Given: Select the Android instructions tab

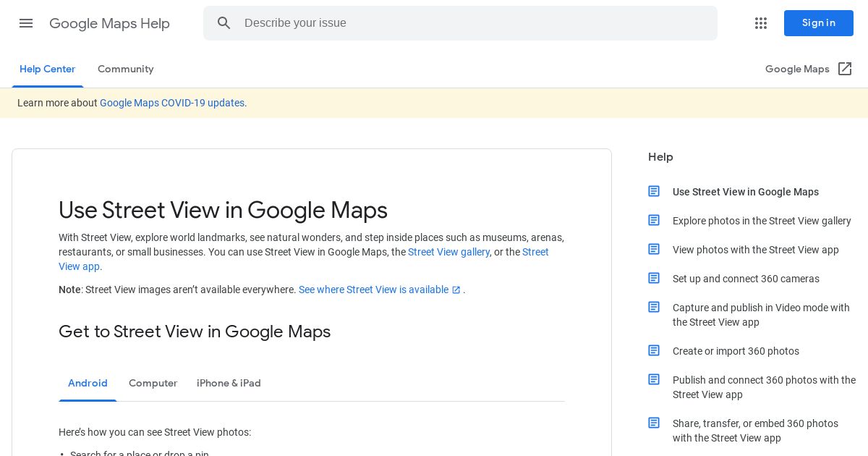Looking at the screenshot, I should [x=88, y=384].
